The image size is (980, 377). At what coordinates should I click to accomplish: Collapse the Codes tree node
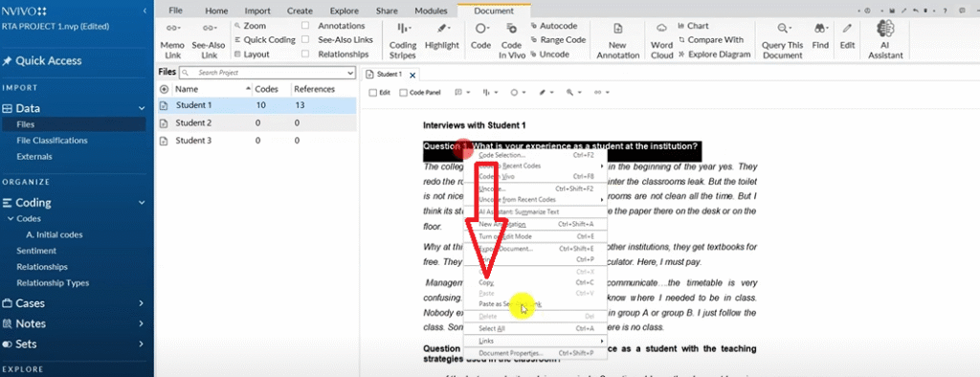click(x=11, y=219)
